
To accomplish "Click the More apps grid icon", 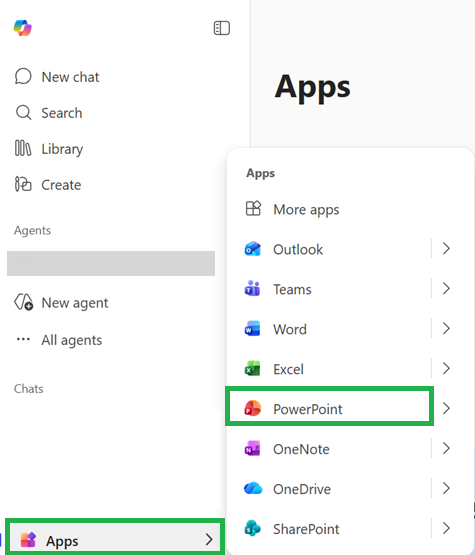I will (x=253, y=208).
